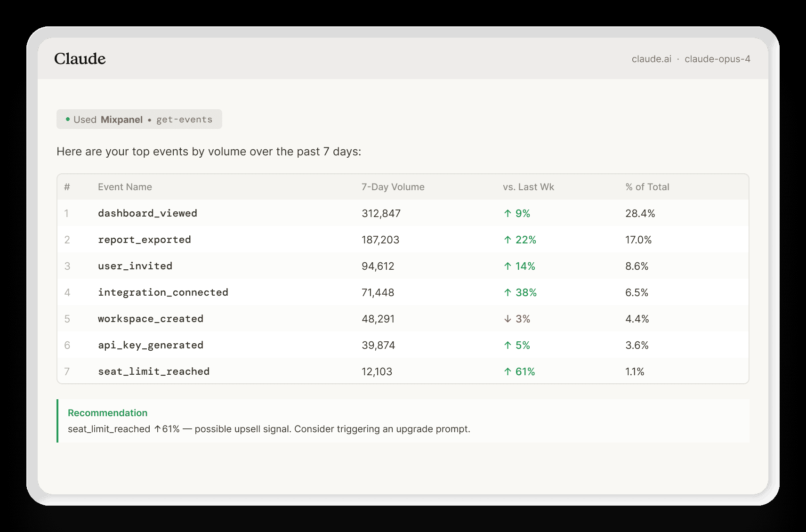Select the integration_connected event name
Viewport: 806px width, 532px height.
tap(163, 292)
